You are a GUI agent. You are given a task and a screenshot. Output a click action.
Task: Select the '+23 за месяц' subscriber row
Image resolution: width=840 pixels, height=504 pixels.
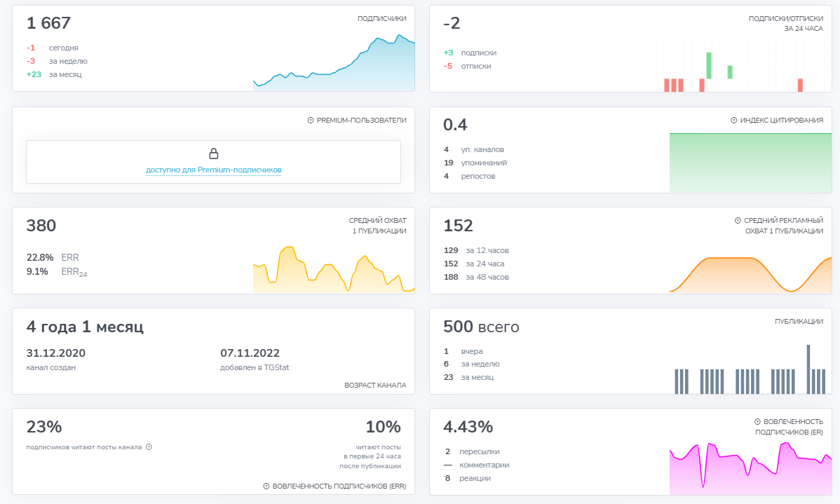click(54, 74)
